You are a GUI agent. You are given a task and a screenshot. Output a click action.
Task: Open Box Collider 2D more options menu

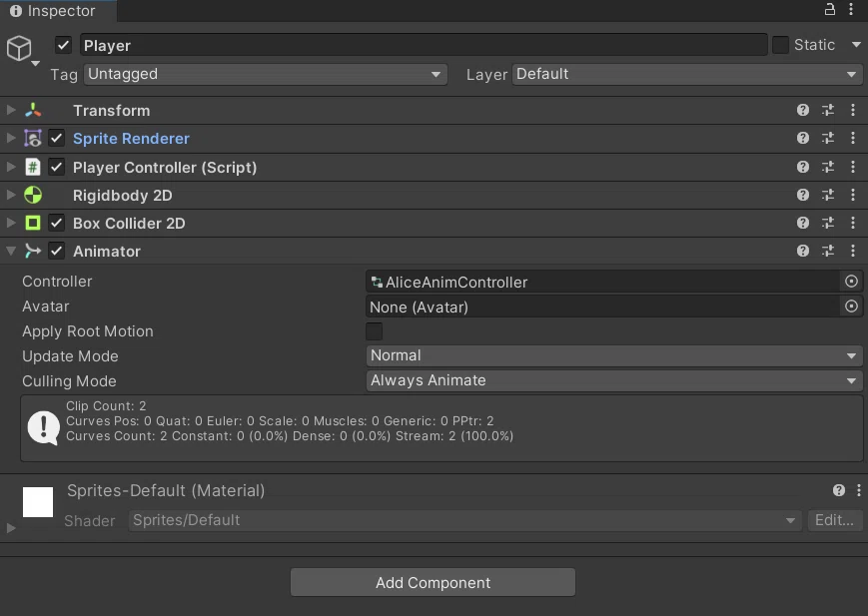coord(852,223)
